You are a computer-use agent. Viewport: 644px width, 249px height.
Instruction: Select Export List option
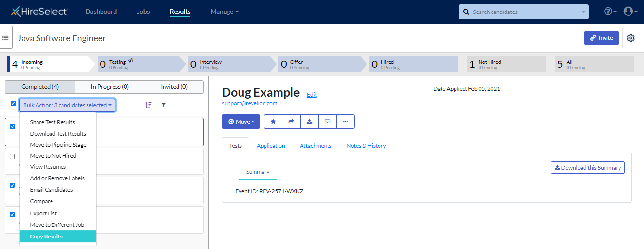click(58, 213)
